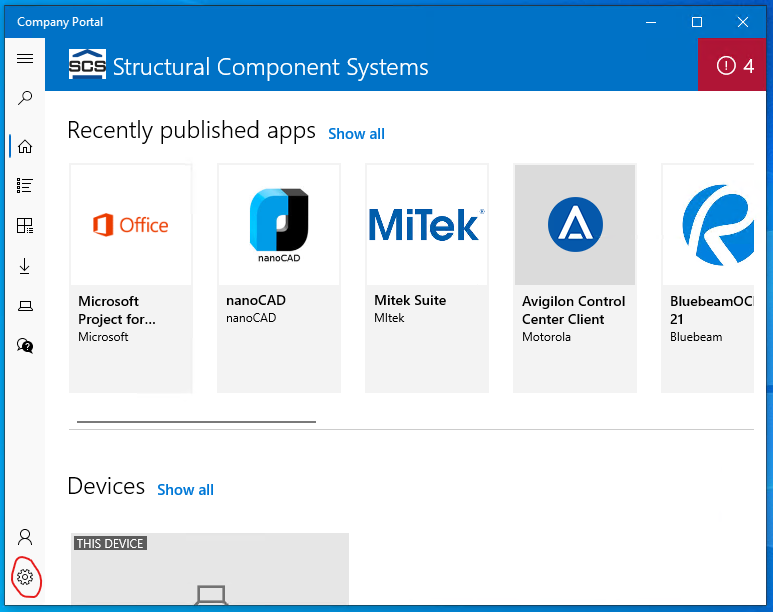Click 'Recently published apps' heading
The image size is (773, 612).
[191, 131]
